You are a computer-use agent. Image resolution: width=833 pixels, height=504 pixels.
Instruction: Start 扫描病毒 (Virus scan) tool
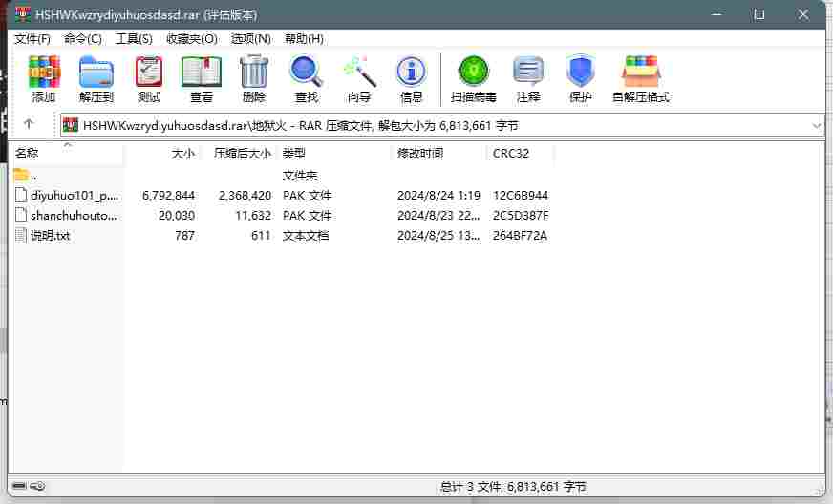474,71
